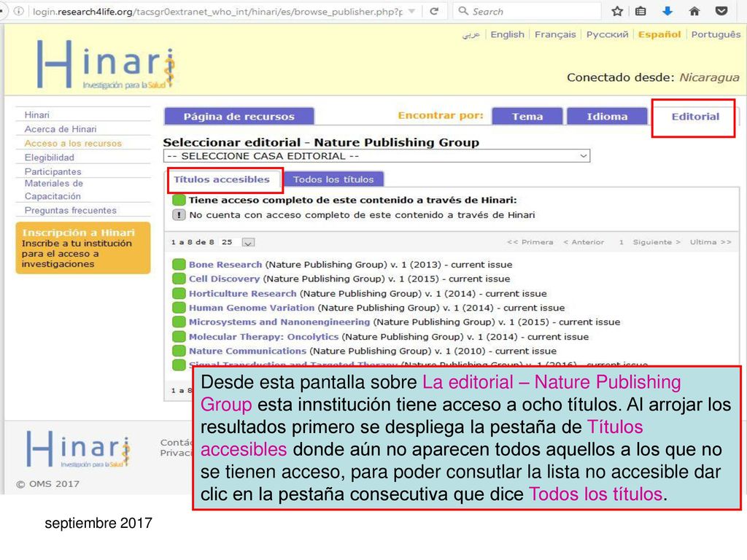The image size is (747, 560).
Task: Select the Editorial tab
Action: (695, 116)
